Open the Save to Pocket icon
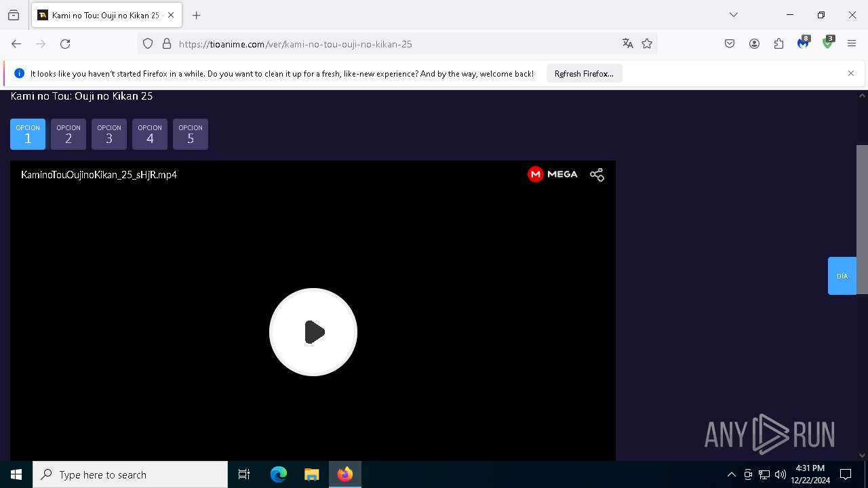The image size is (868, 488). [730, 44]
